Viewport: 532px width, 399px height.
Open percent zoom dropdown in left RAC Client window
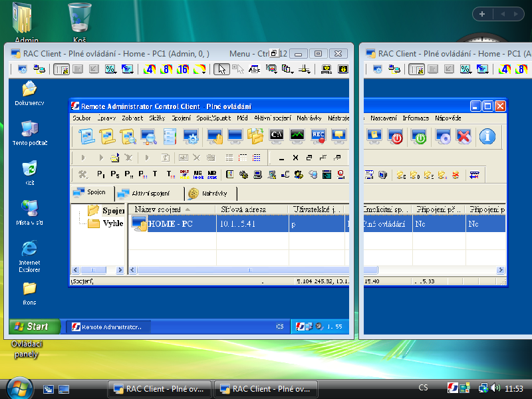tap(110, 70)
